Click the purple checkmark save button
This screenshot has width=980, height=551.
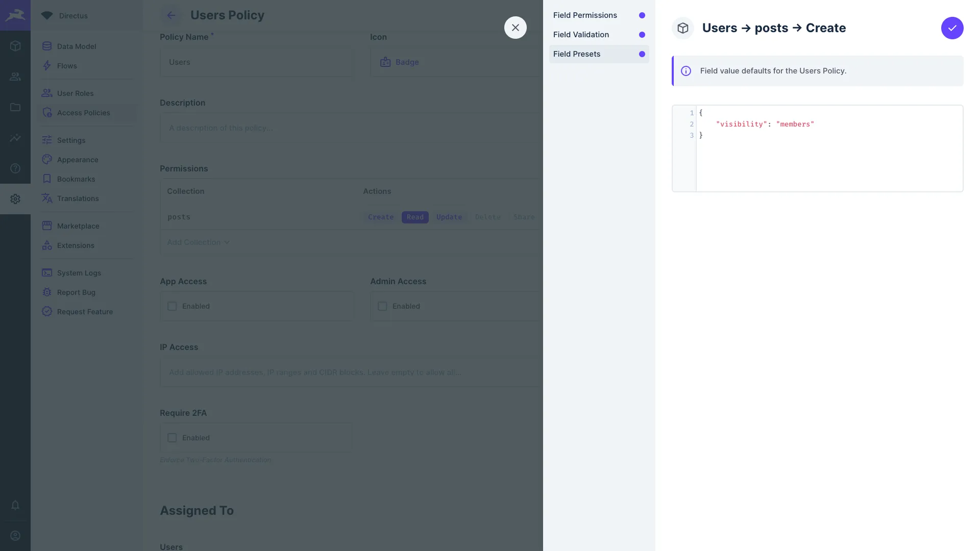click(x=952, y=28)
